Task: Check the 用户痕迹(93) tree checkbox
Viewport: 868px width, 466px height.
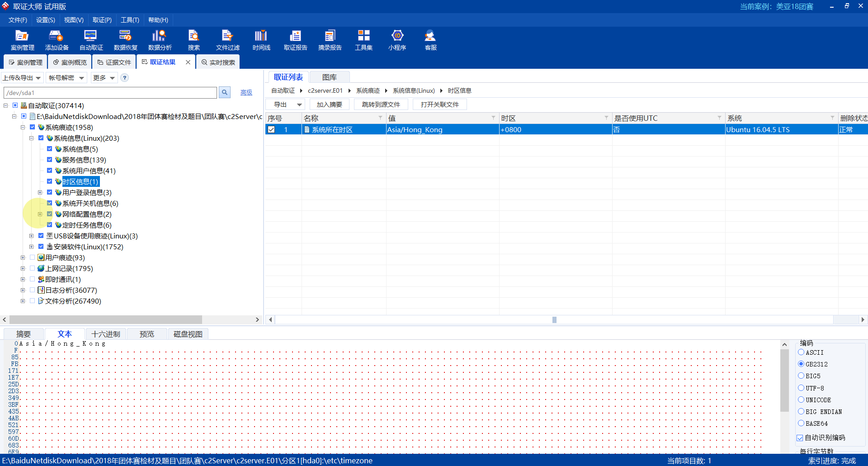Action: (33, 257)
